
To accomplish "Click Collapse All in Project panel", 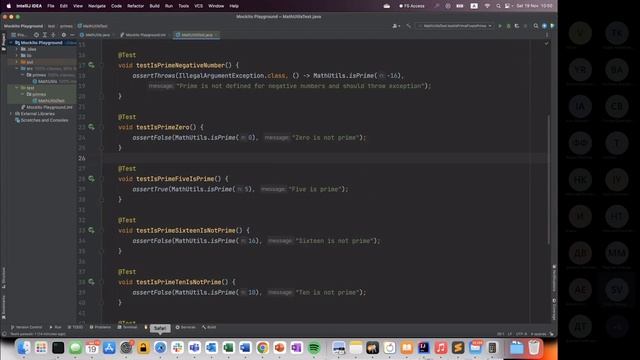I will point(53,35).
